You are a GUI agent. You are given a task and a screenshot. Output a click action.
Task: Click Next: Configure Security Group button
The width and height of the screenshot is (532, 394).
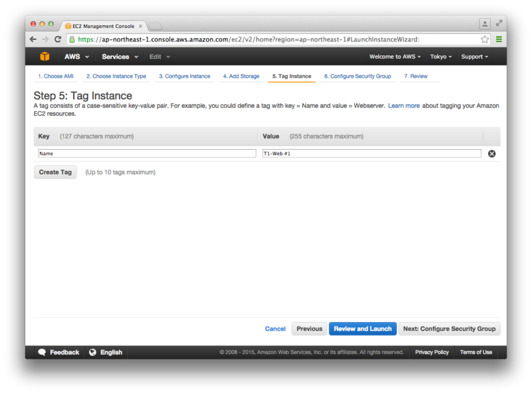(x=450, y=329)
